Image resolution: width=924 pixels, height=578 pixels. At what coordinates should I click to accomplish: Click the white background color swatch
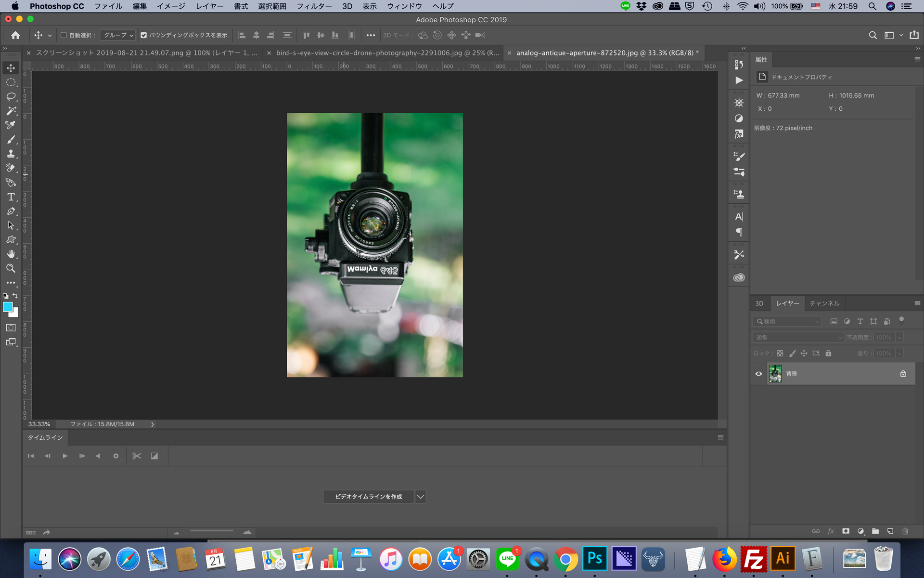click(x=15, y=314)
